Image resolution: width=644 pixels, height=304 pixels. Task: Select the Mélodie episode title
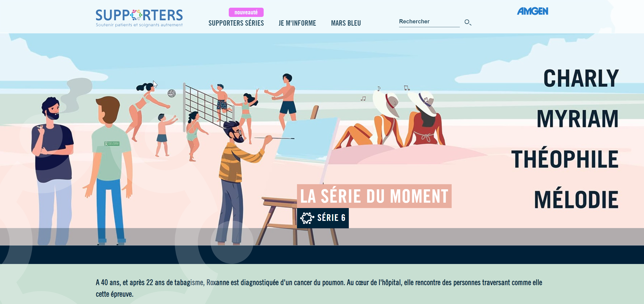[576, 199]
